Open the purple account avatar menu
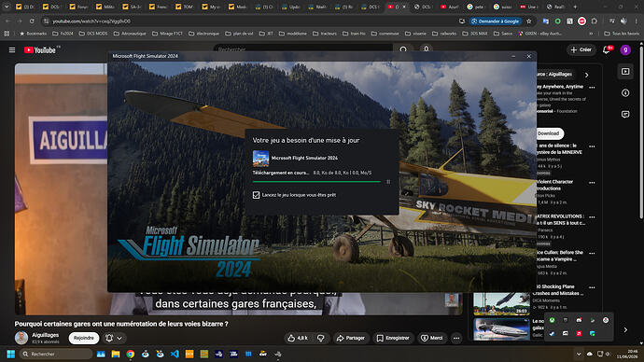 pyautogui.click(x=625, y=50)
